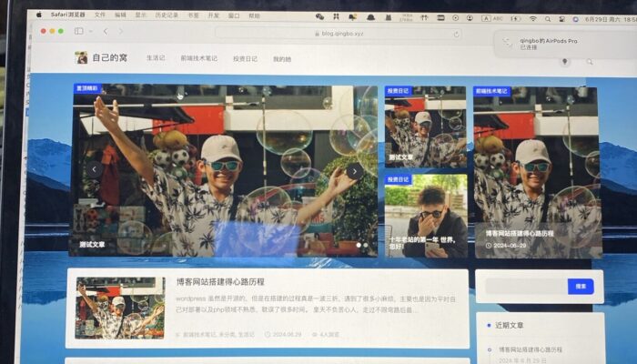Open the 开发 menu
The height and width of the screenshot is (364, 637).
(x=213, y=15)
